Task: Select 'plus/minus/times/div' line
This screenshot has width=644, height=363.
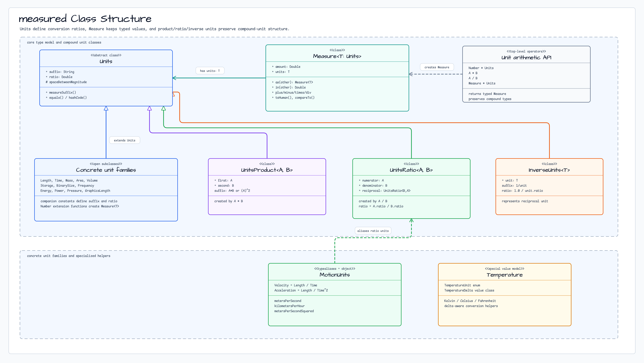Action: pyautogui.click(x=291, y=93)
